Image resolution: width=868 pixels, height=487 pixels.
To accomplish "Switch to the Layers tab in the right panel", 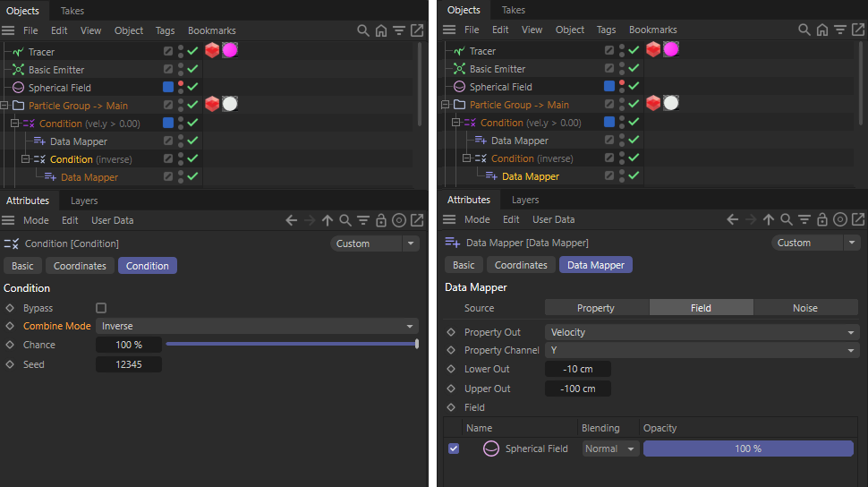I will pyautogui.click(x=524, y=200).
